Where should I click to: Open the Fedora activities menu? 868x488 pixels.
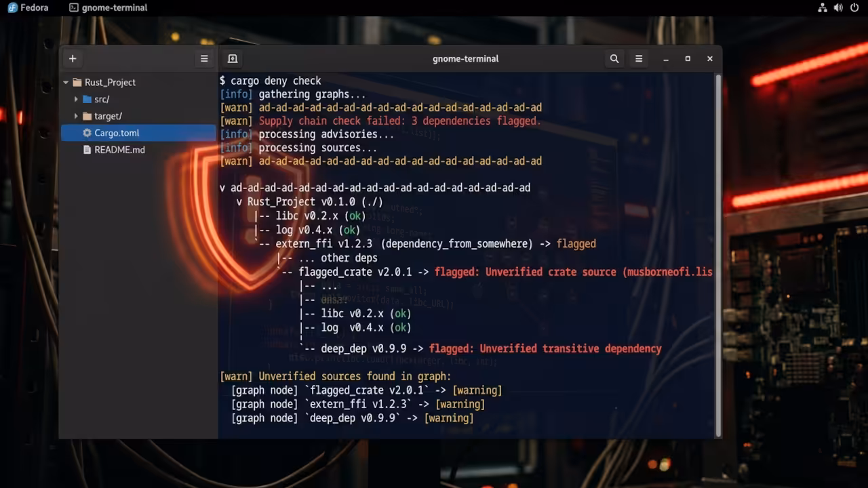pos(28,7)
